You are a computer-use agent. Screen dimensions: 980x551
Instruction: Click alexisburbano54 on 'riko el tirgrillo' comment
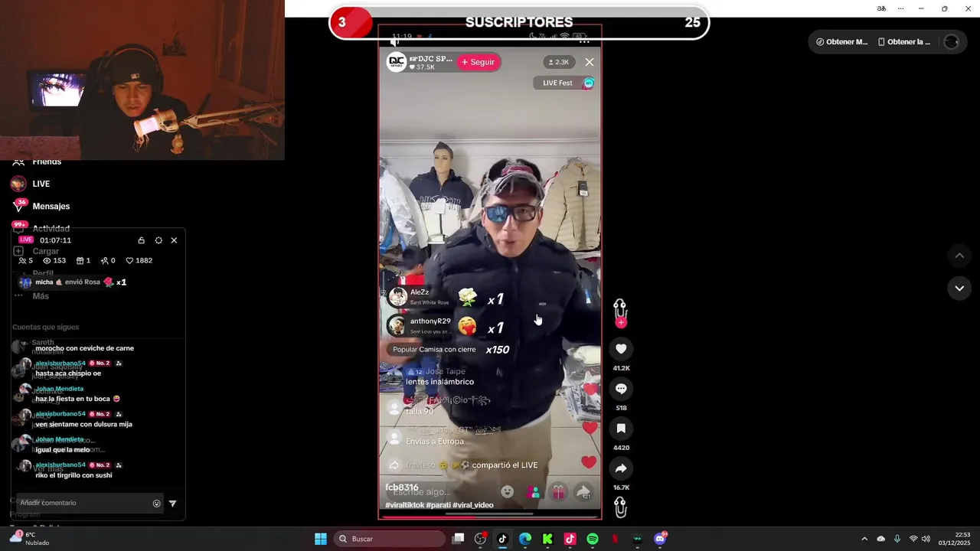tap(60, 465)
